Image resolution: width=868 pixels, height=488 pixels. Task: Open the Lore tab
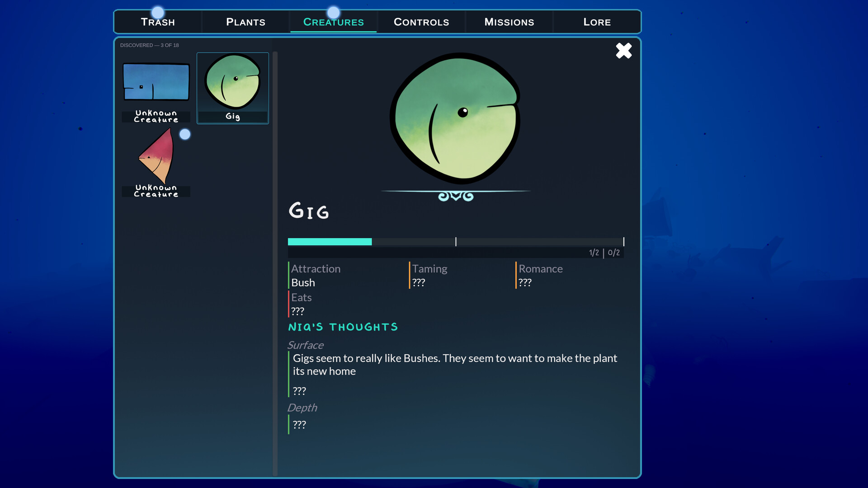(597, 22)
